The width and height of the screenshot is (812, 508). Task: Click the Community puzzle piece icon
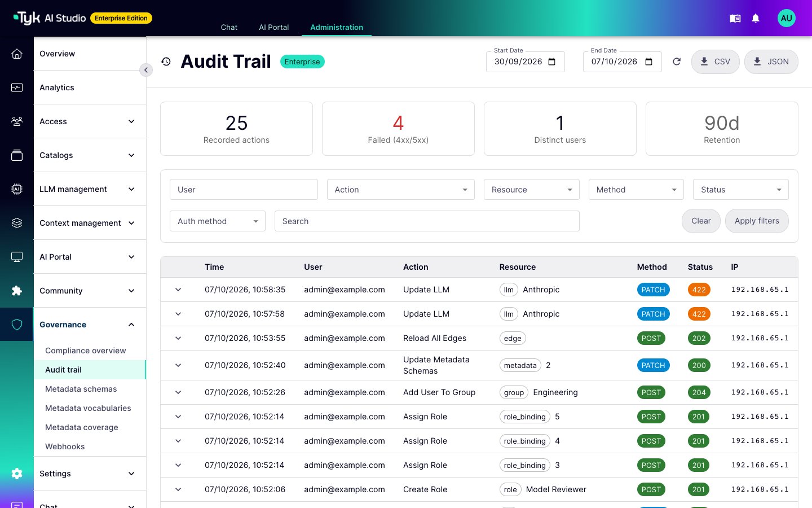[x=17, y=291]
